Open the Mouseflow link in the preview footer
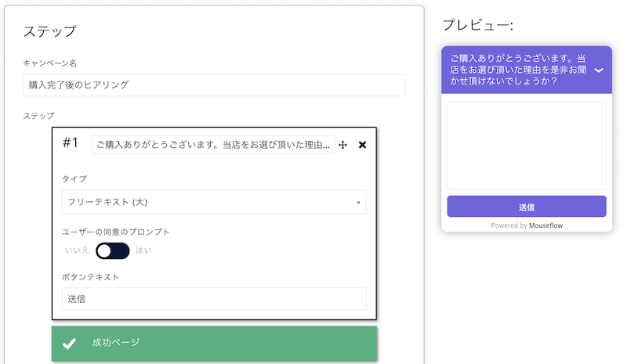 (x=545, y=225)
